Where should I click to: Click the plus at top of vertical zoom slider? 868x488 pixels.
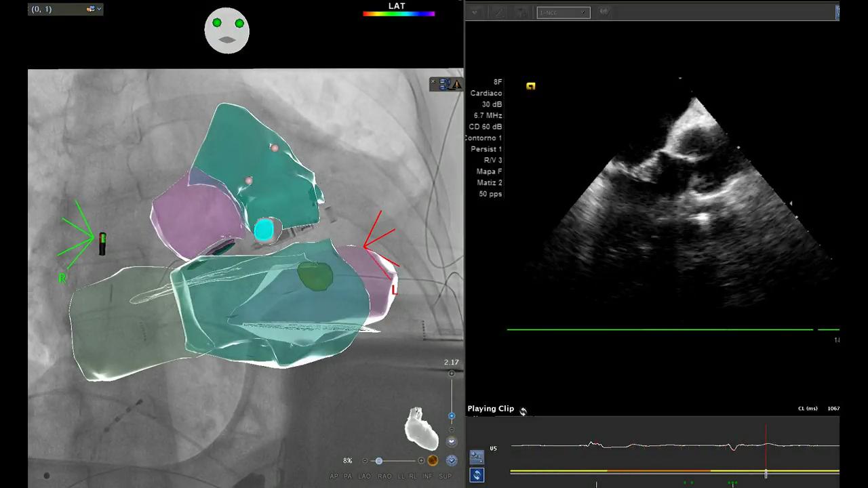[452, 373]
